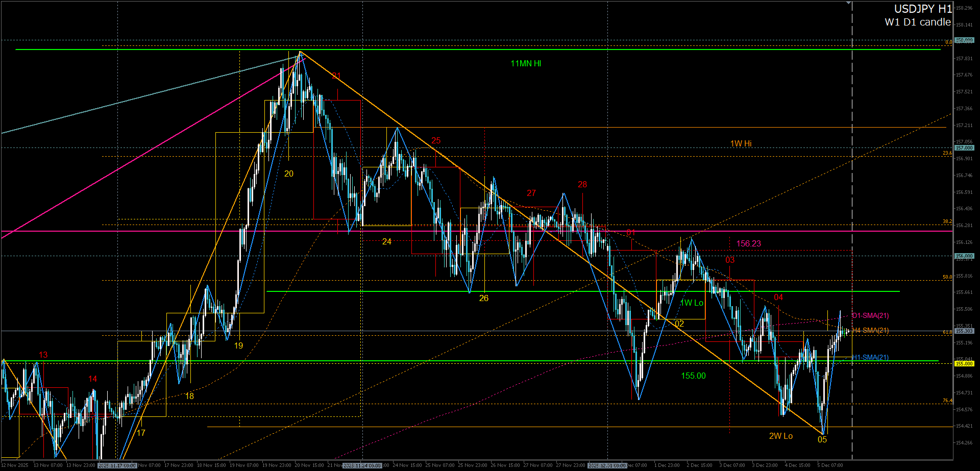
Task: Click the D1-SMA(21) moving average label
Action: pyautogui.click(x=870, y=316)
